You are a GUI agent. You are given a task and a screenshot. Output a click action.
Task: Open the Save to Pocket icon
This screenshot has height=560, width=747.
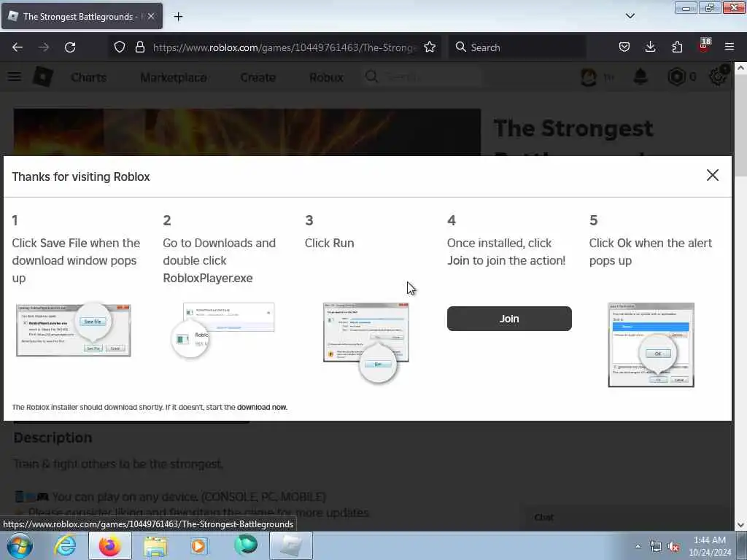coord(624,47)
